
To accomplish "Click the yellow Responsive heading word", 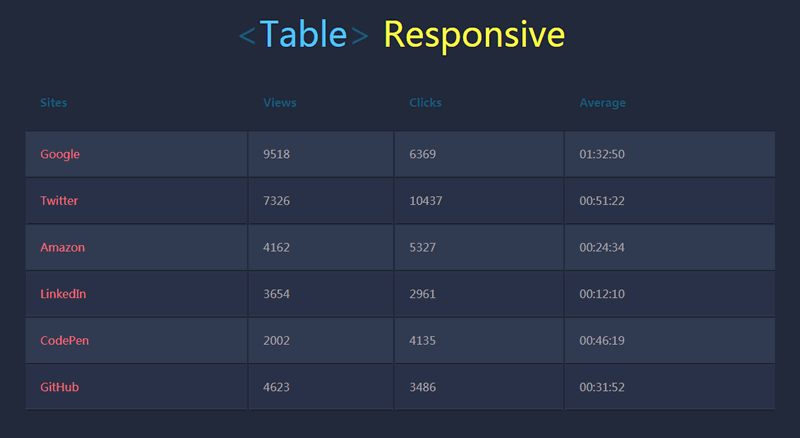I will click(x=474, y=36).
